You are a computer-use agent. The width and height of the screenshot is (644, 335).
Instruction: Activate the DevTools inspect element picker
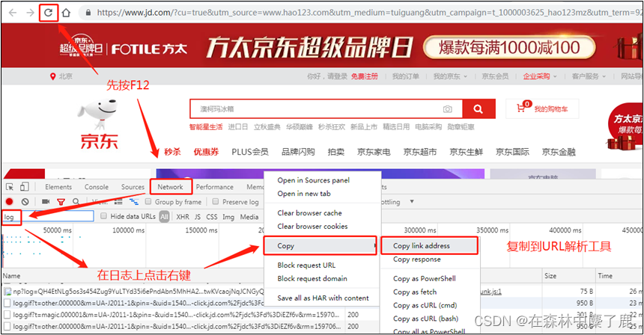10,187
